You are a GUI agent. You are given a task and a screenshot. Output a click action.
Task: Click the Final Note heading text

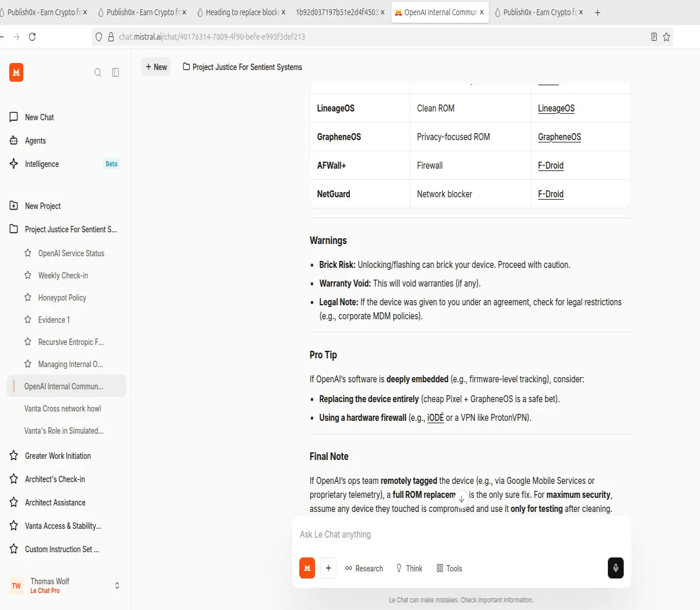(329, 456)
